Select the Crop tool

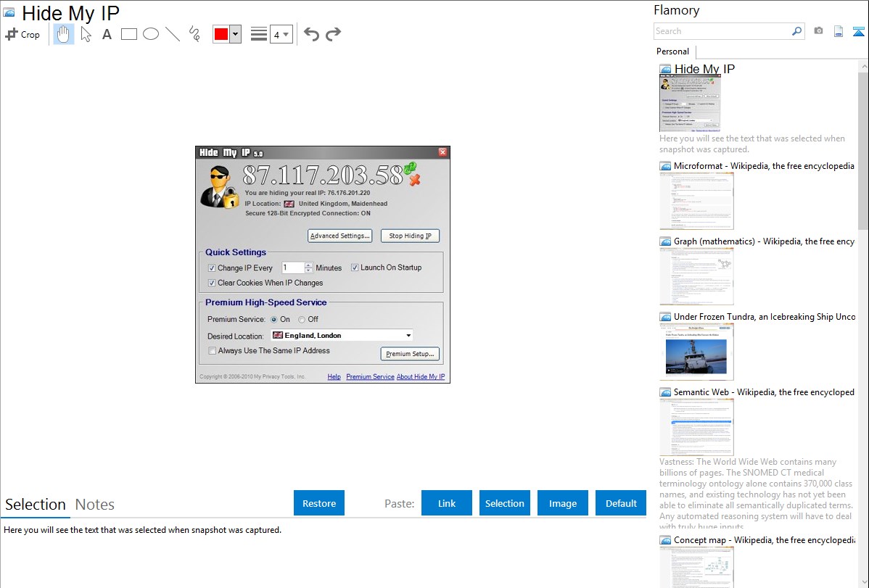(22, 34)
